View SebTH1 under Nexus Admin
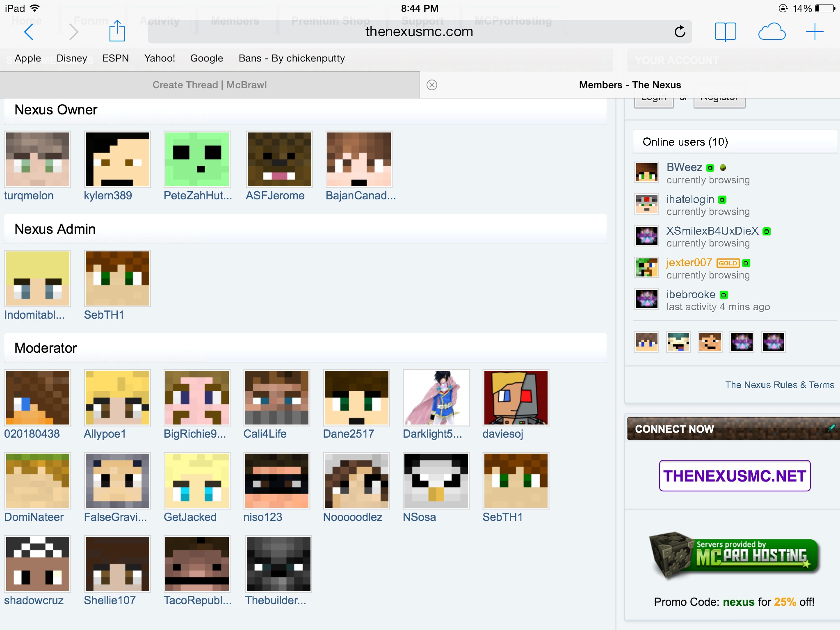This screenshot has height=630, width=840. [117, 278]
